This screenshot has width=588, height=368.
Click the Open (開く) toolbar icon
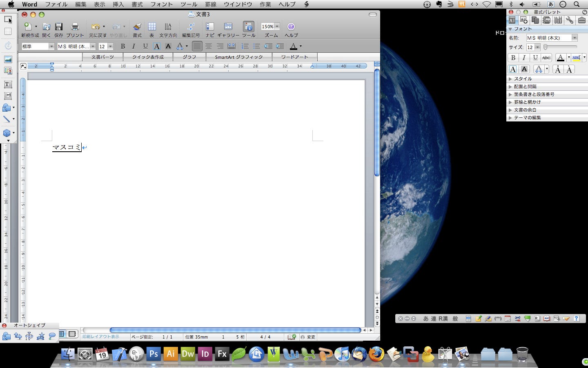47,27
